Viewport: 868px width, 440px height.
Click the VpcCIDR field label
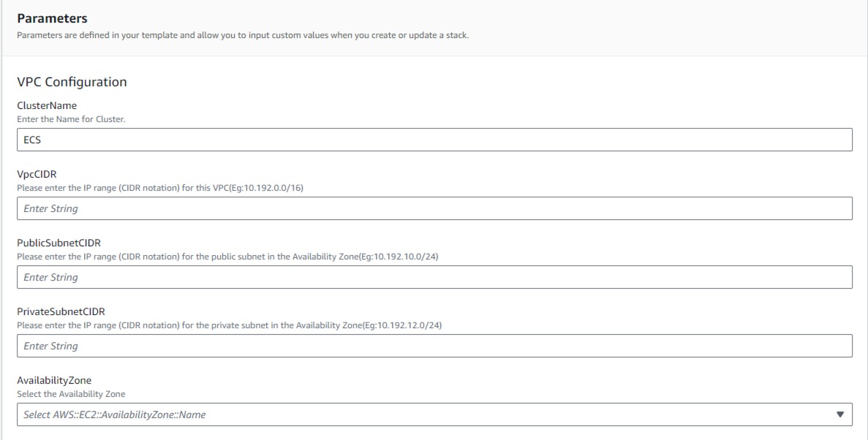[37, 175]
